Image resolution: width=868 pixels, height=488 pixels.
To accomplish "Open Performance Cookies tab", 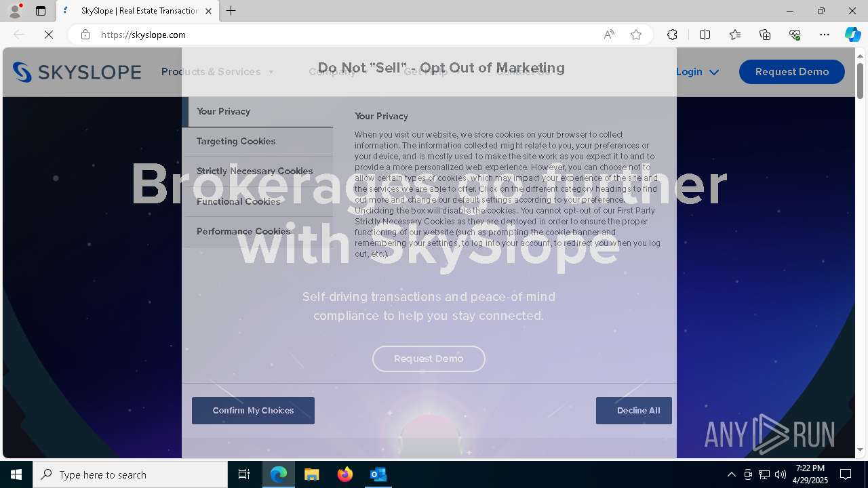I will point(258,232).
